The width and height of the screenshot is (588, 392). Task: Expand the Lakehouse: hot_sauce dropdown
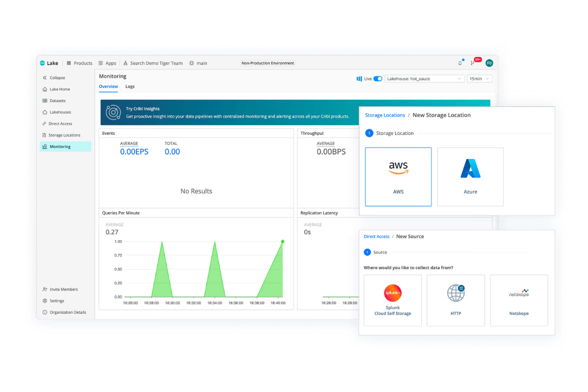pos(424,78)
